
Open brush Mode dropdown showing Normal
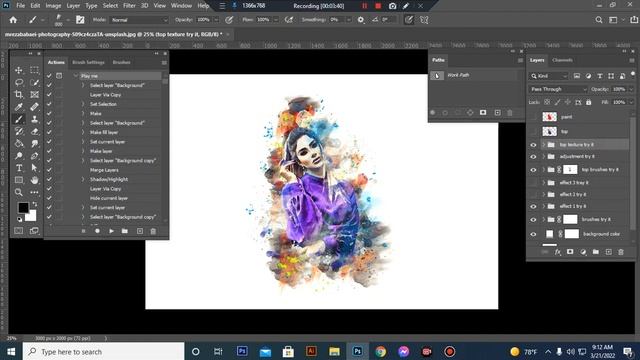click(139, 20)
